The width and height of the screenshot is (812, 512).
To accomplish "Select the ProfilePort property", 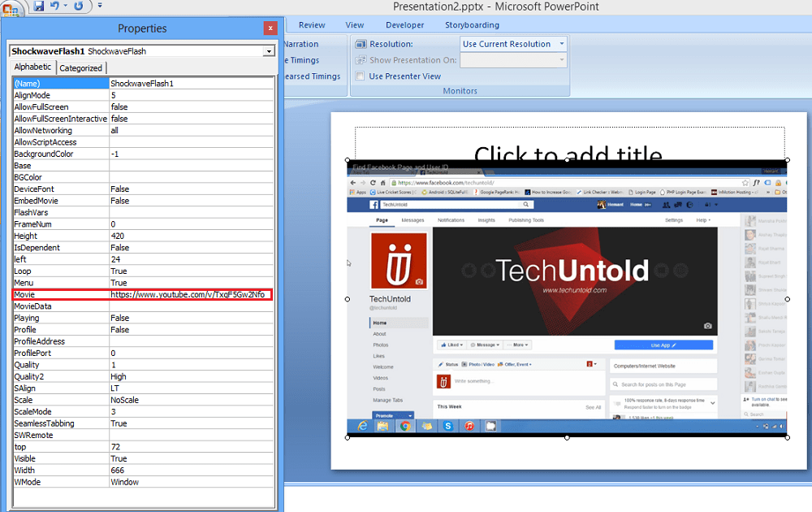I will [61, 353].
